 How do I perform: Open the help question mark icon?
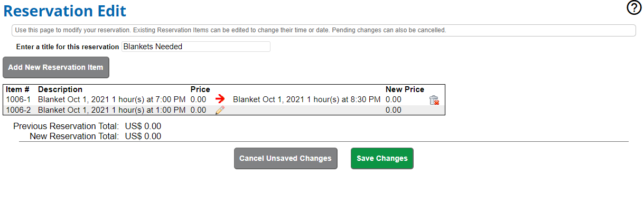tap(634, 7)
